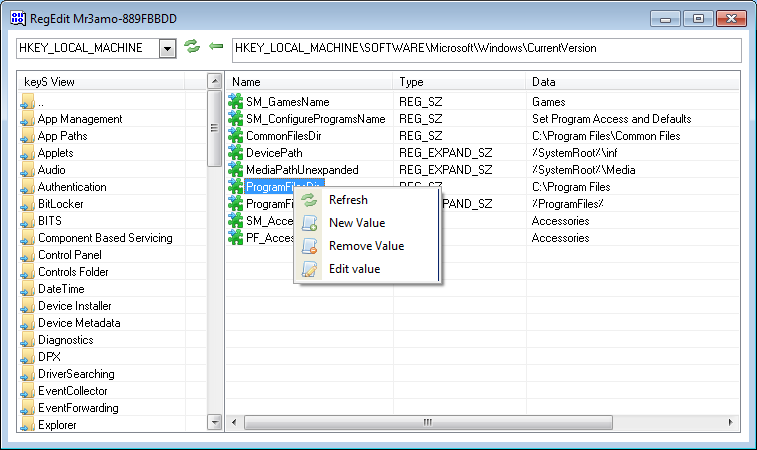Image resolution: width=757 pixels, height=450 pixels.
Task: Select the EventCollector key
Action: 72,391
